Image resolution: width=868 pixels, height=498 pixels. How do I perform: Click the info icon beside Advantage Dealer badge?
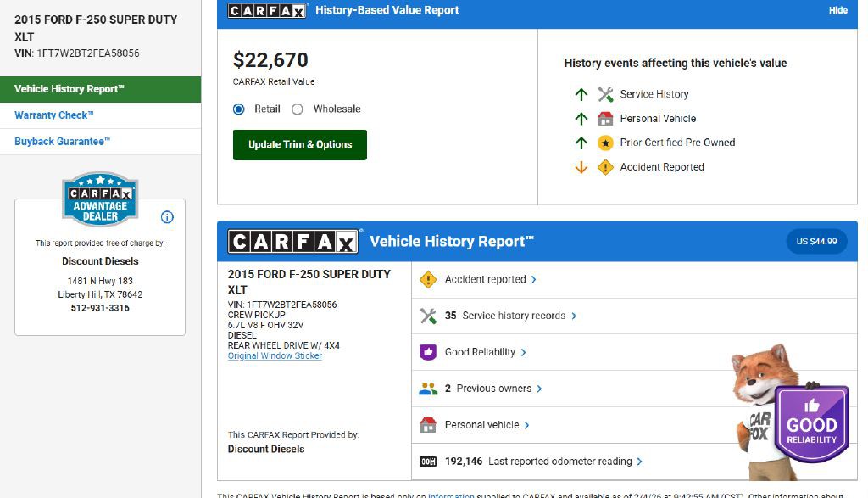pos(167,217)
